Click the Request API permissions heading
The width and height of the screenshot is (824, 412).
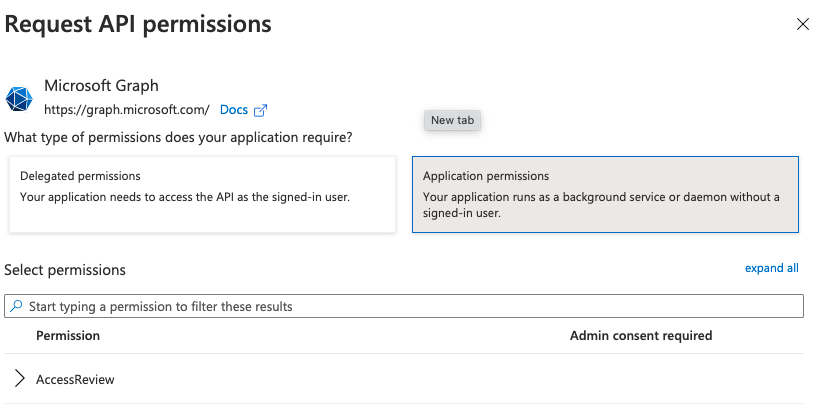(138, 24)
